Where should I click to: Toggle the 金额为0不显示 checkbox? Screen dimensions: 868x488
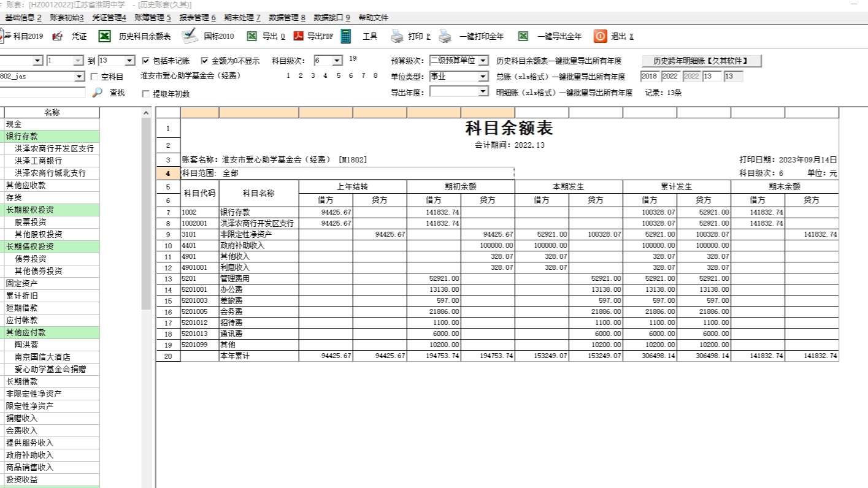coord(205,61)
